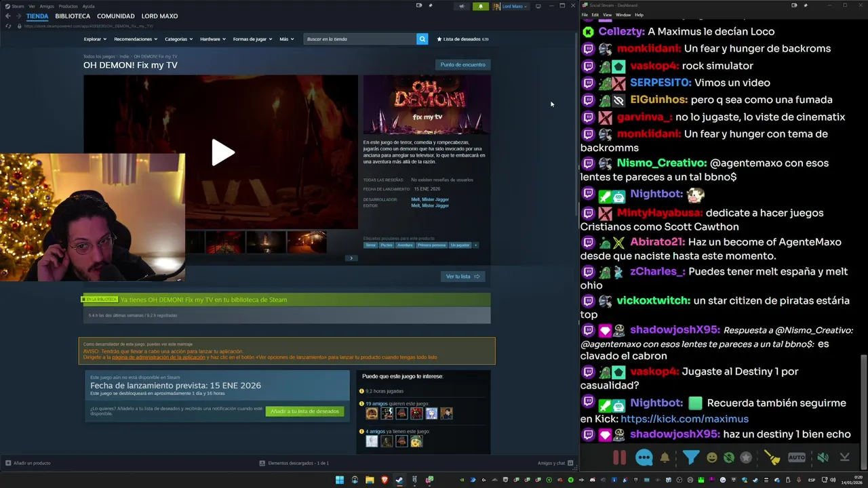Toggle the green muted speaker icon

pos(823,457)
